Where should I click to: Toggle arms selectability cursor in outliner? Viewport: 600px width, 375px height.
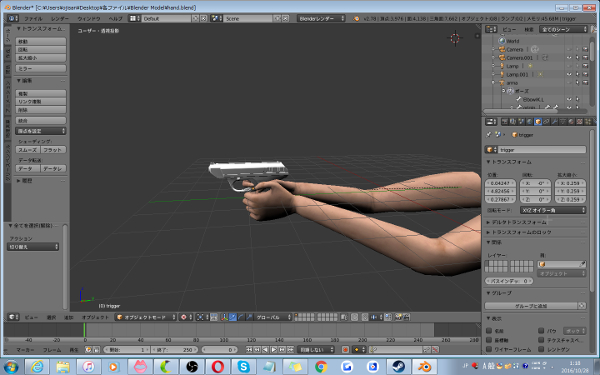577,83
